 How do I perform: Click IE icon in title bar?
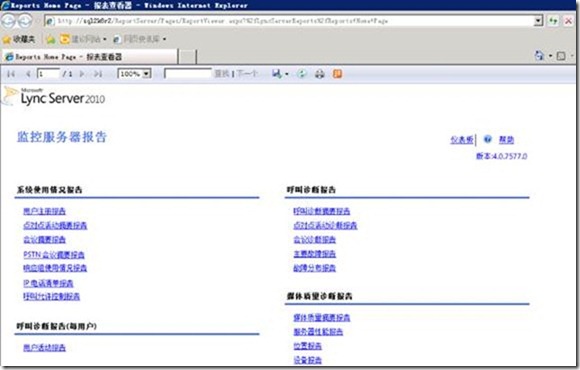(x=5, y=5)
